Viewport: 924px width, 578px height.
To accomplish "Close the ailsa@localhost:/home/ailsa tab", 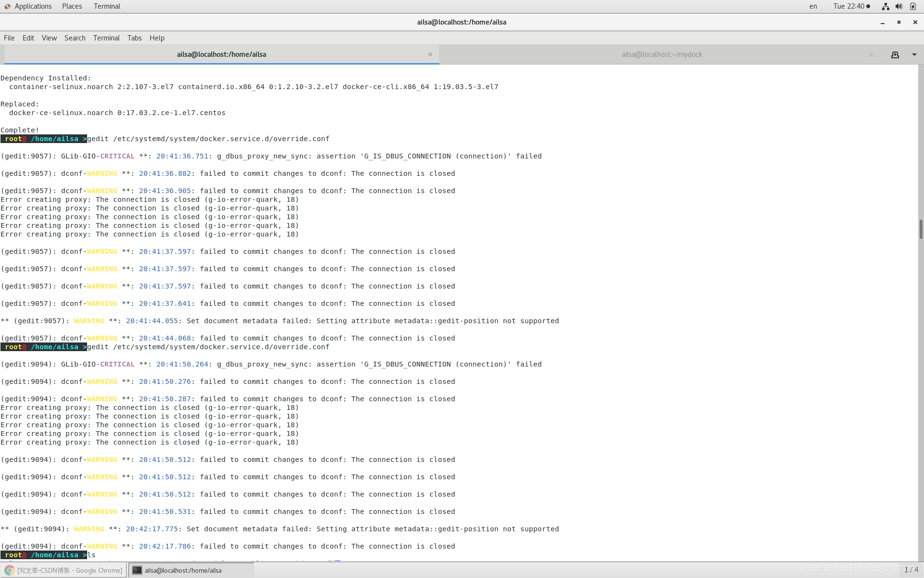I will pyautogui.click(x=430, y=54).
